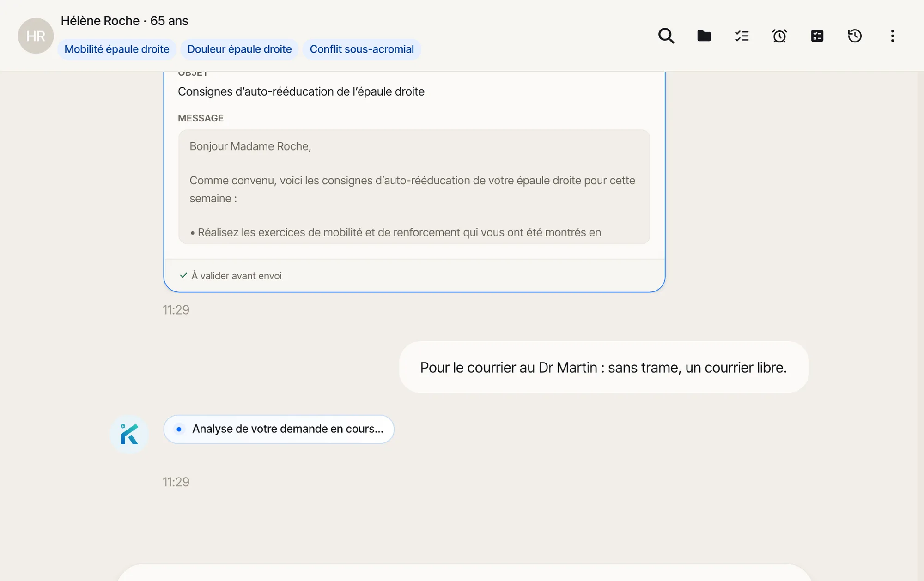
Task: Select the Douleur épaule droite tag
Action: click(x=239, y=49)
